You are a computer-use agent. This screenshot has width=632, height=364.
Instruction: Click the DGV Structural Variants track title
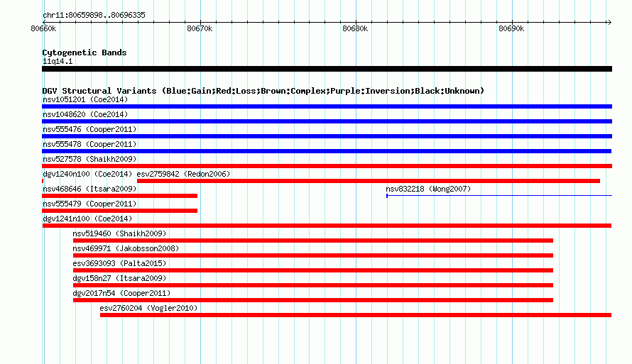pyautogui.click(x=263, y=91)
